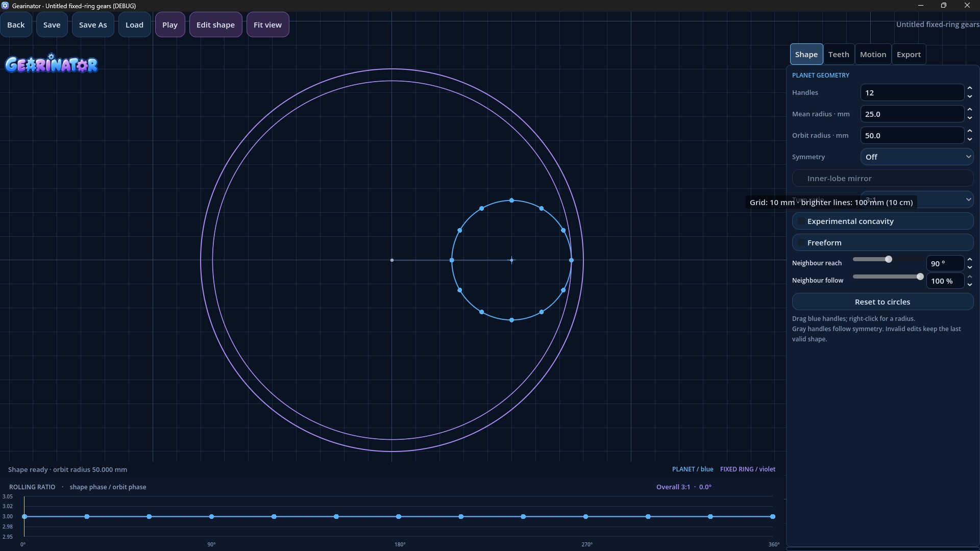Click the rolling ratio point at 0°
The width and height of the screenshot is (980, 551).
click(24, 517)
